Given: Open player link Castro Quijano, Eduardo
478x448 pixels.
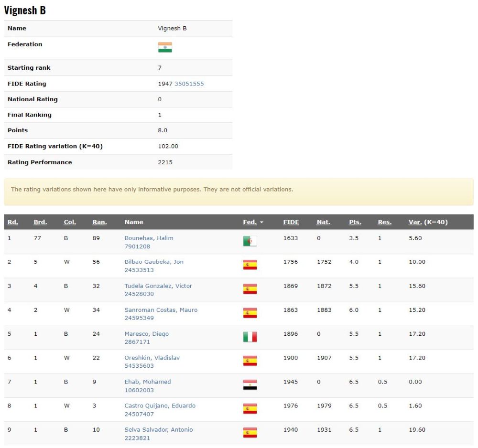Looking at the screenshot, I should [x=160, y=405].
